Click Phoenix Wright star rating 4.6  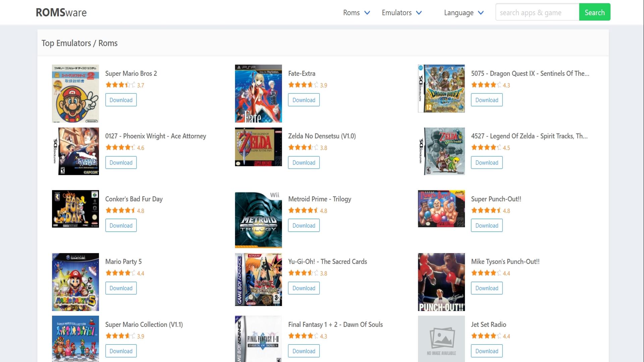[125, 147]
